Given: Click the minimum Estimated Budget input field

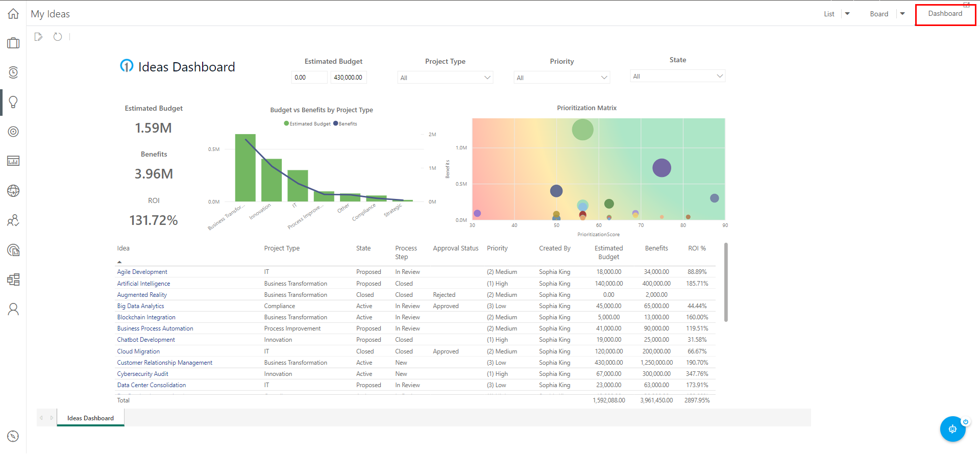Looking at the screenshot, I should 309,78.
